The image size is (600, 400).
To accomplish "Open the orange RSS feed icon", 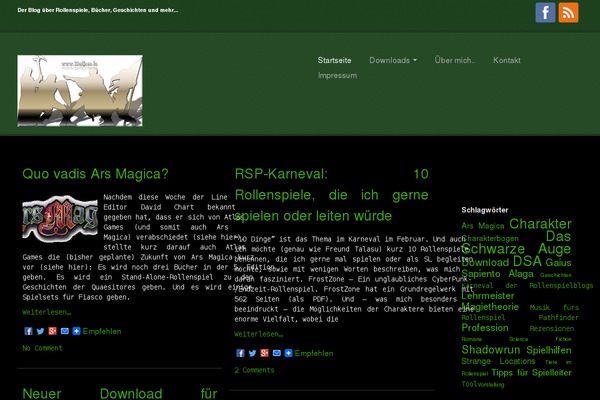I will pyautogui.click(x=569, y=13).
